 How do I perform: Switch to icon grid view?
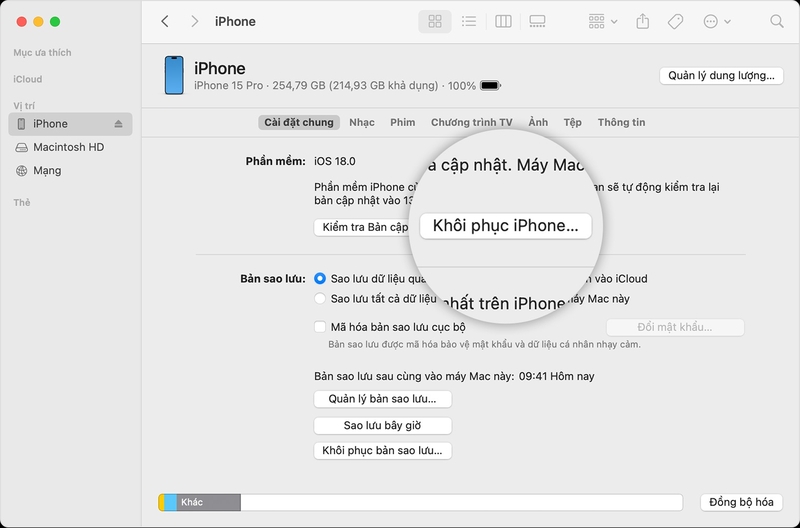point(435,21)
